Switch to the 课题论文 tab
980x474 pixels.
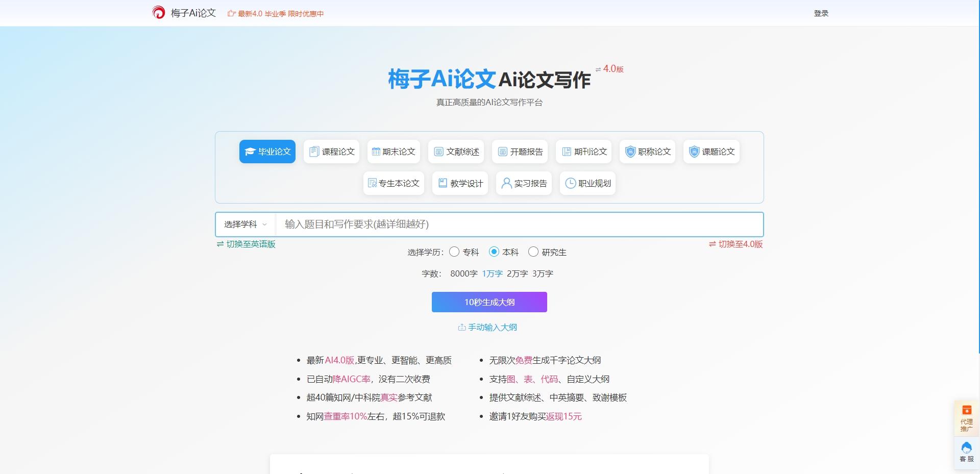point(712,152)
